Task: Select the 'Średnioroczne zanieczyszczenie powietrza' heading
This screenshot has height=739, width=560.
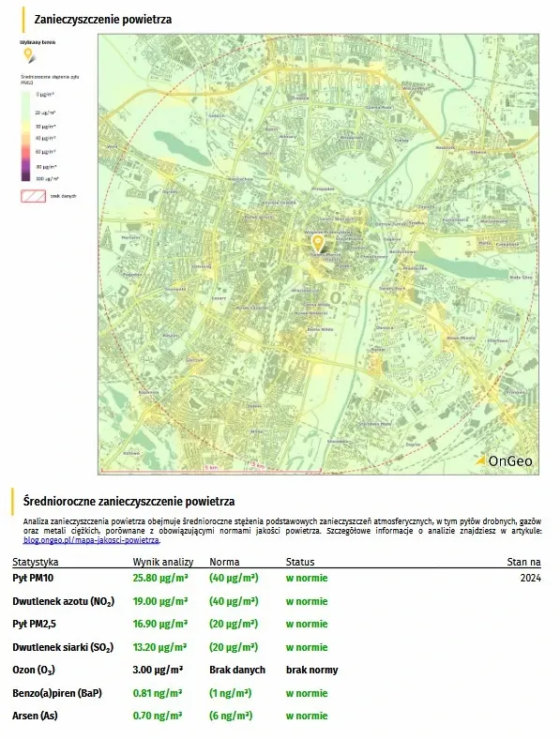Action: point(129,501)
